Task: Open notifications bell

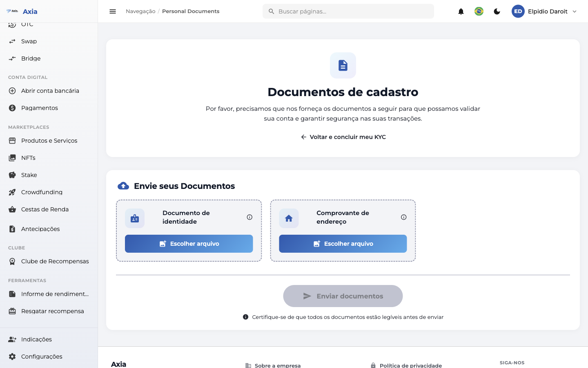Action: click(461, 11)
